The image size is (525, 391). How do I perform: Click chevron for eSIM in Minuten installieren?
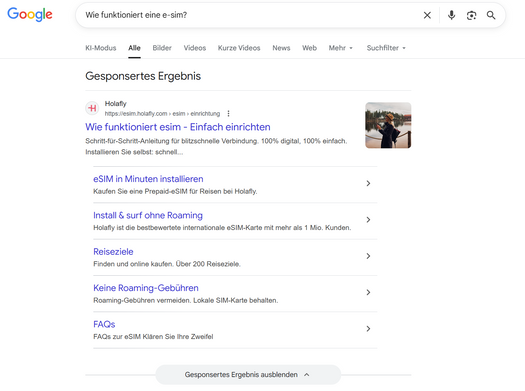(368, 183)
